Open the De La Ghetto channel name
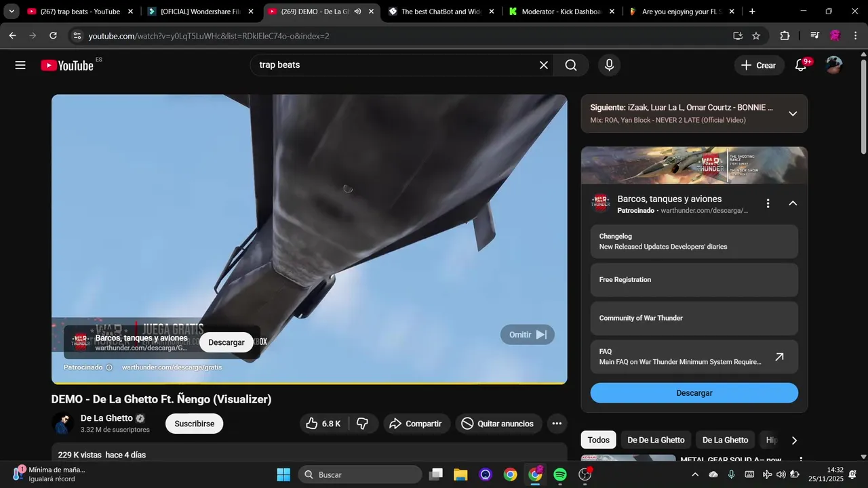This screenshot has height=488, width=868. click(106, 418)
